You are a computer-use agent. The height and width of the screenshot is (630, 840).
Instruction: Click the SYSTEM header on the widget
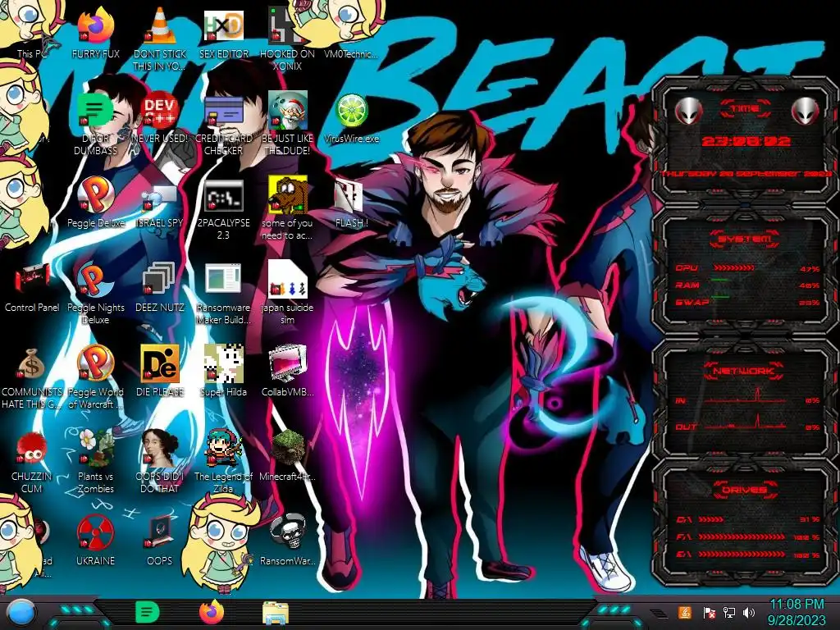click(745, 239)
